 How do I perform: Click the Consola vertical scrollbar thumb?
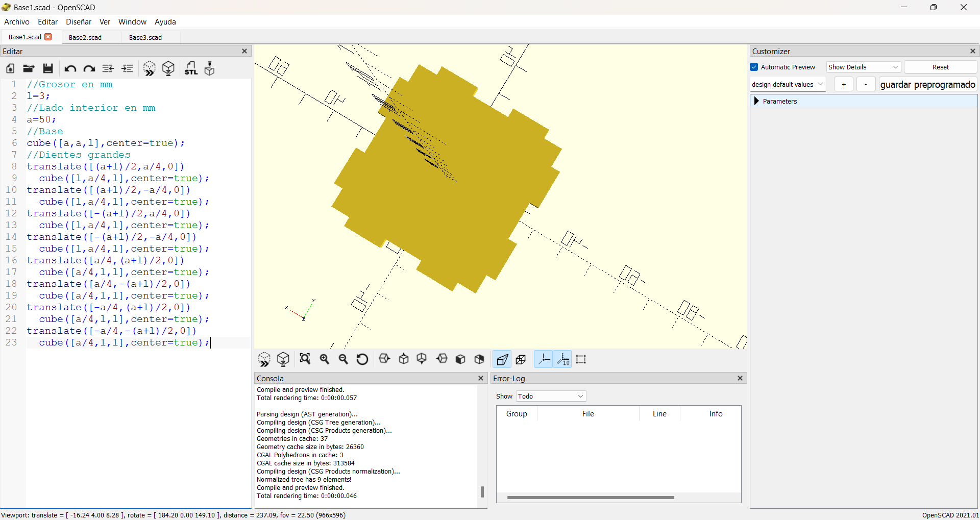pyautogui.click(x=482, y=492)
